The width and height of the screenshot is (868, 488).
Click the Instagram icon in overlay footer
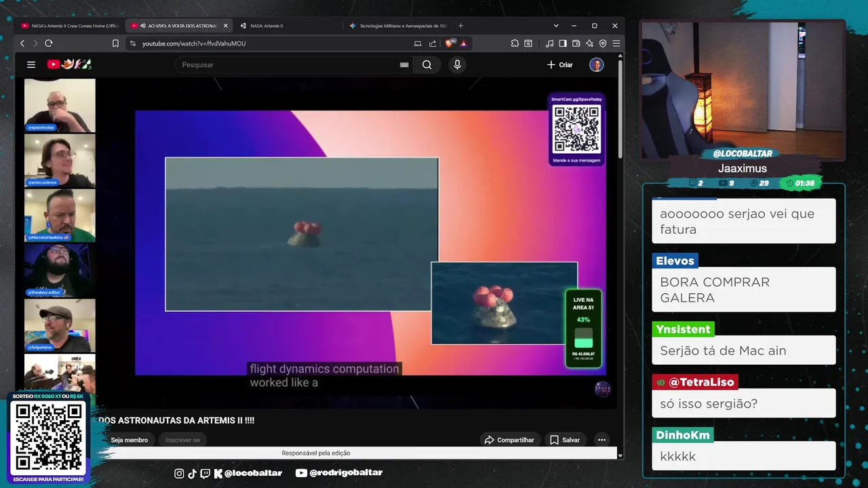(179, 473)
